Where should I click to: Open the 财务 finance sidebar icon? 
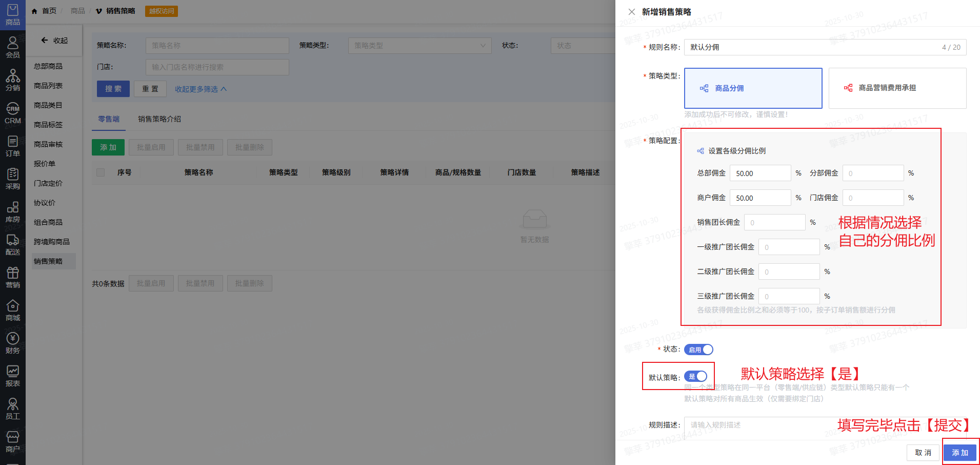point(13,343)
